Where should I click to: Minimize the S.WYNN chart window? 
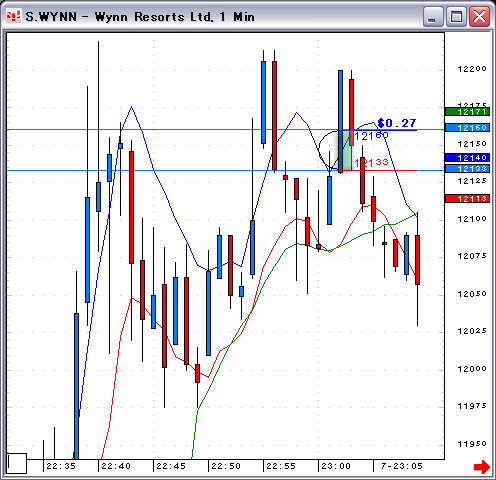click(433, 16)
